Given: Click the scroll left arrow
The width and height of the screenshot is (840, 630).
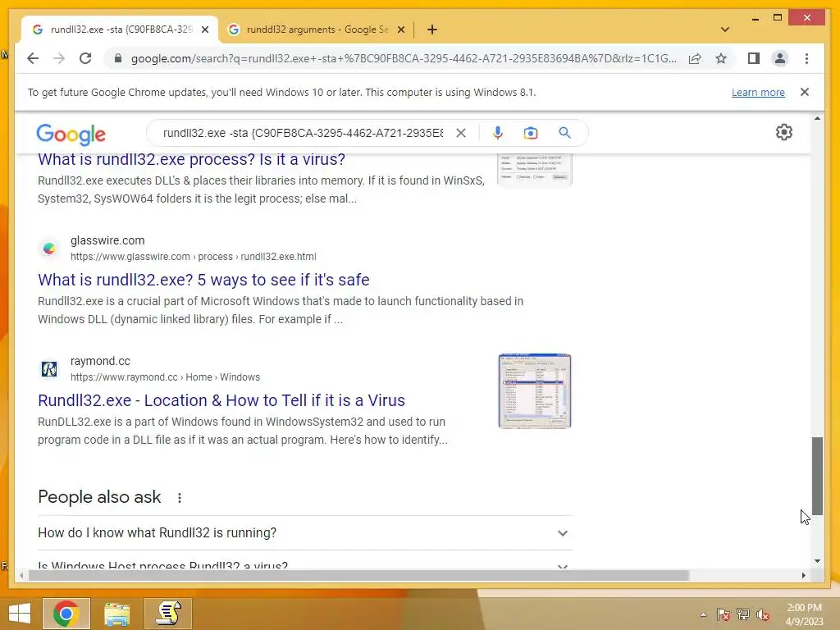Looking at the screenshot, I should pyautogui.click(x=21, y=575).
